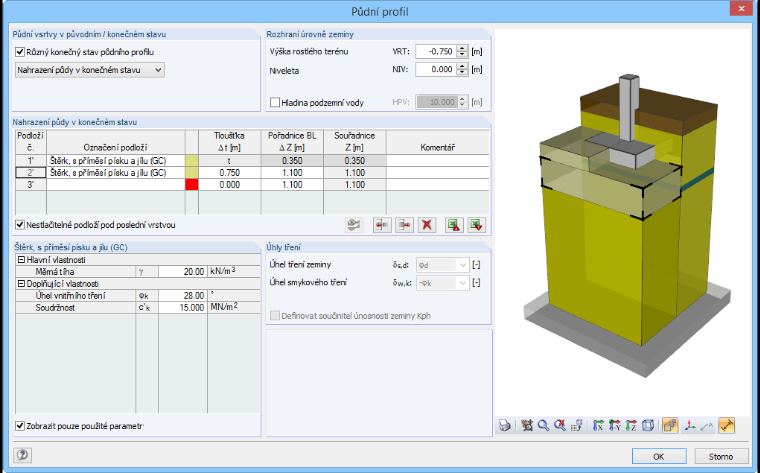Collapse 'Hlavní vlastnosti' group
This screenshot has width=760, height=473.
21,260
